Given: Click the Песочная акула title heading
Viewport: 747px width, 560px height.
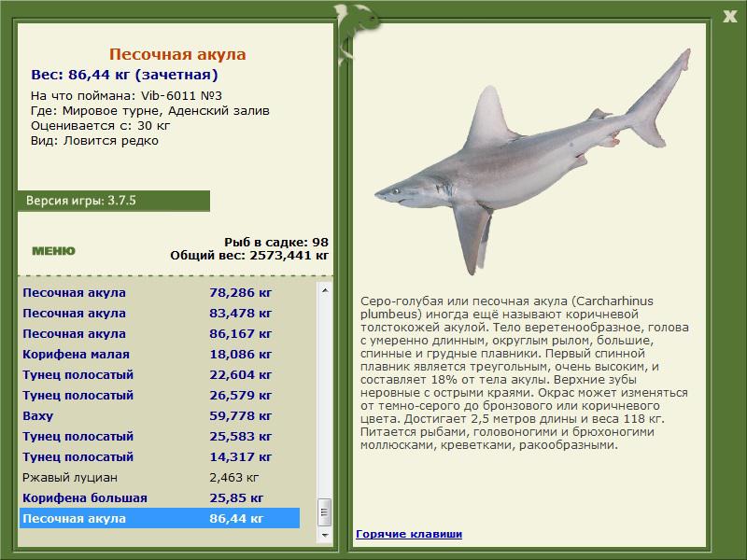Looking at the screenshot, I should [177, 54].
